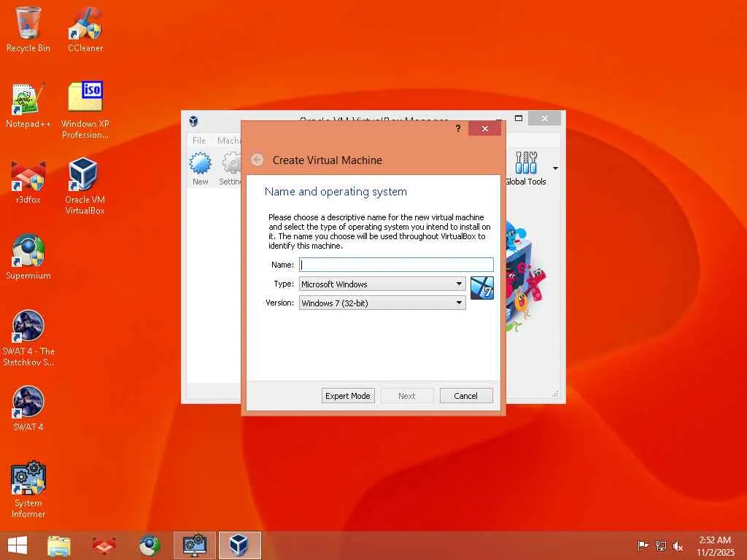The width and height of the screenshot is (747, 560).
Task: Click the 'Create Virtual Machine' title text
Action: (x=327, y=160)
